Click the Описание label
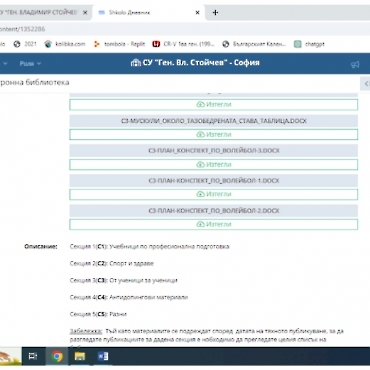This screenshot has width=370, height=370. [x=41, y=247]
